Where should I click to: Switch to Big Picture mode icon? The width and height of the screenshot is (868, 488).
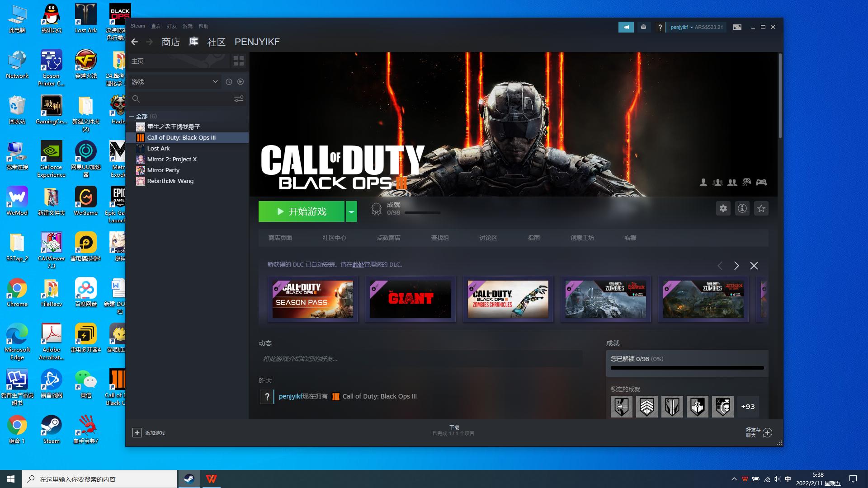tap(737, 27)
